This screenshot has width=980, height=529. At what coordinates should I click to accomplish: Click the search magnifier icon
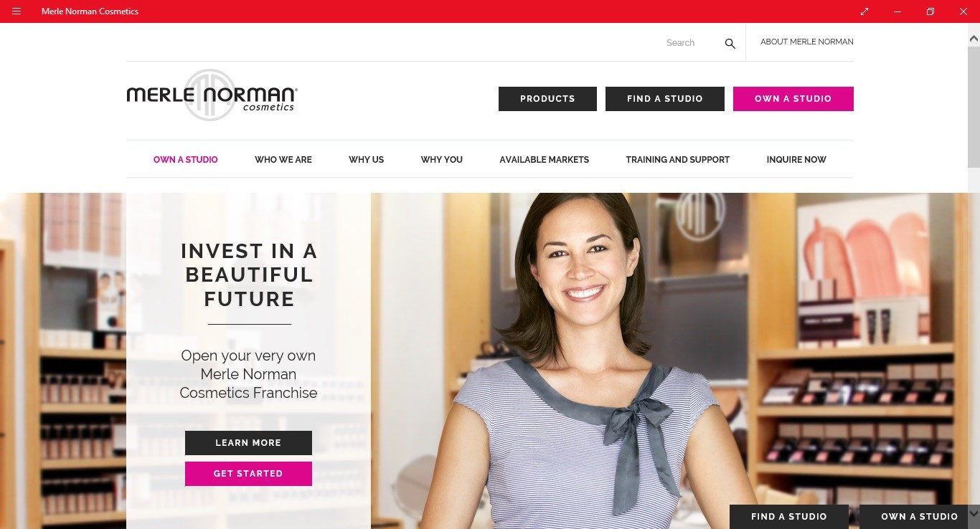click(x=730, y=43)
